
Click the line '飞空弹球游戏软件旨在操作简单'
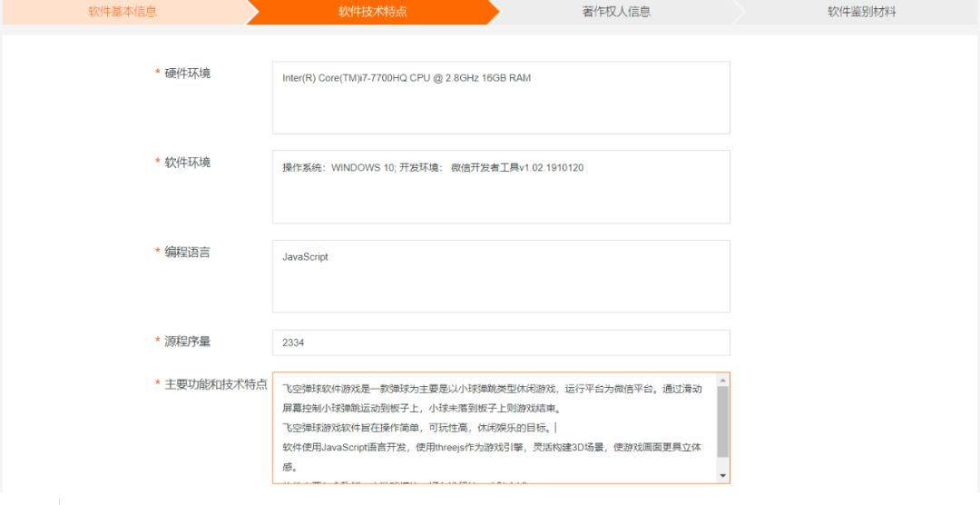pyautogui.click(x=418, y=429)
